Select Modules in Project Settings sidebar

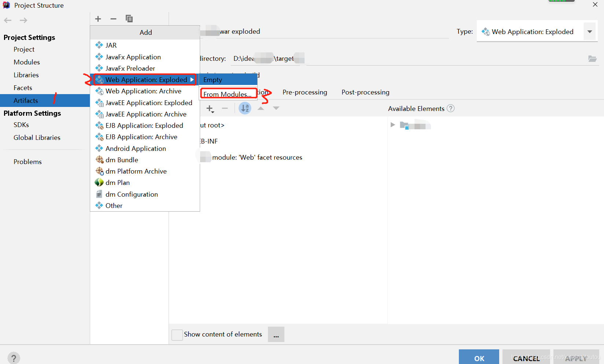click(x=26, y=62)
